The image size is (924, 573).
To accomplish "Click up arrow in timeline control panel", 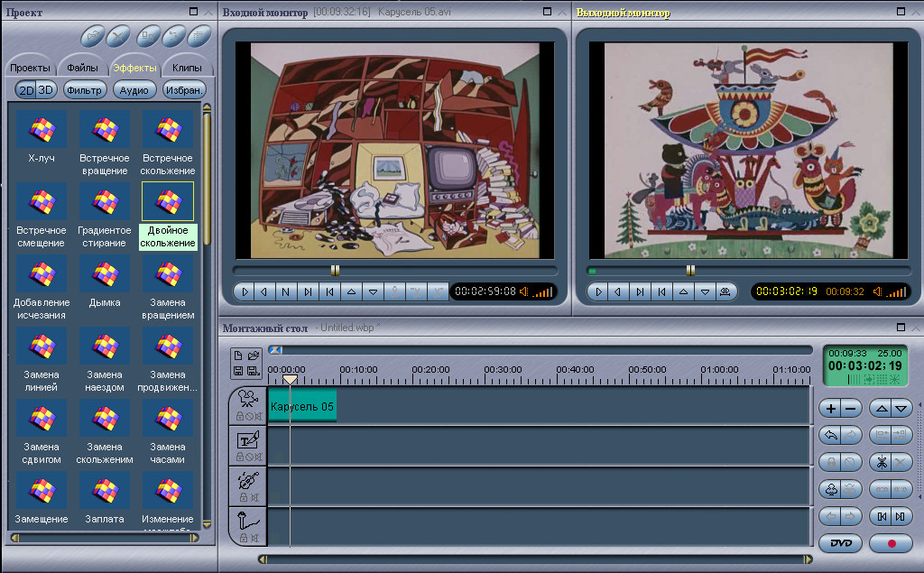I will [879, 409].
